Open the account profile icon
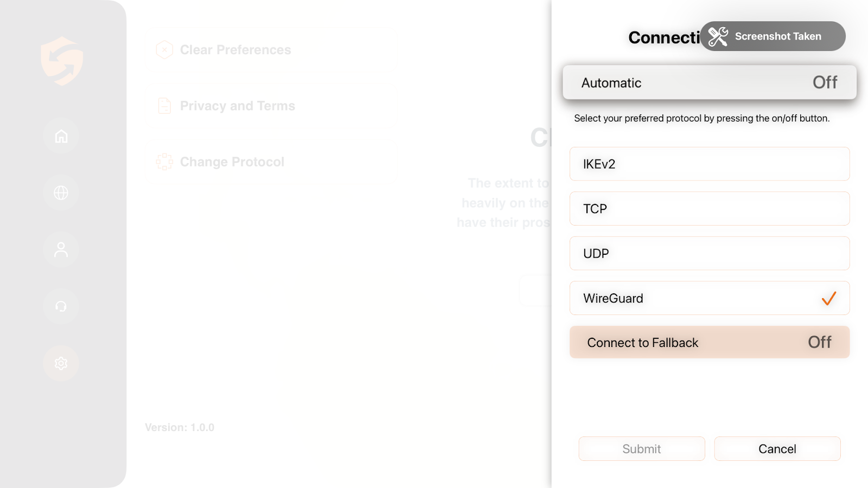This screenshot has height=488, width=868. pos(61,249)
